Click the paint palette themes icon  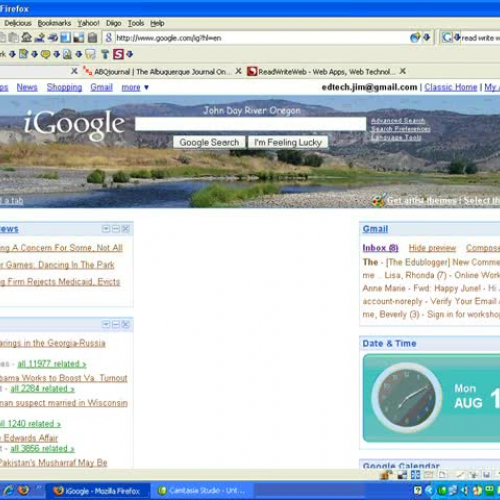pyautogui.click(x=379, y=200)
